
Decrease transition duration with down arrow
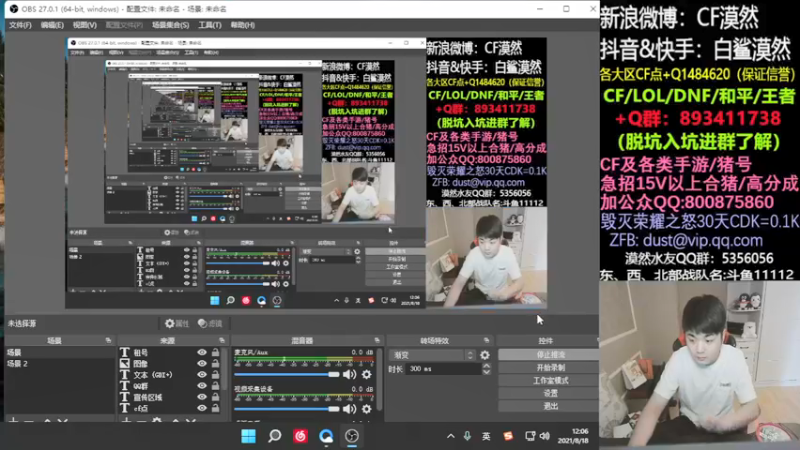(486, 372)
